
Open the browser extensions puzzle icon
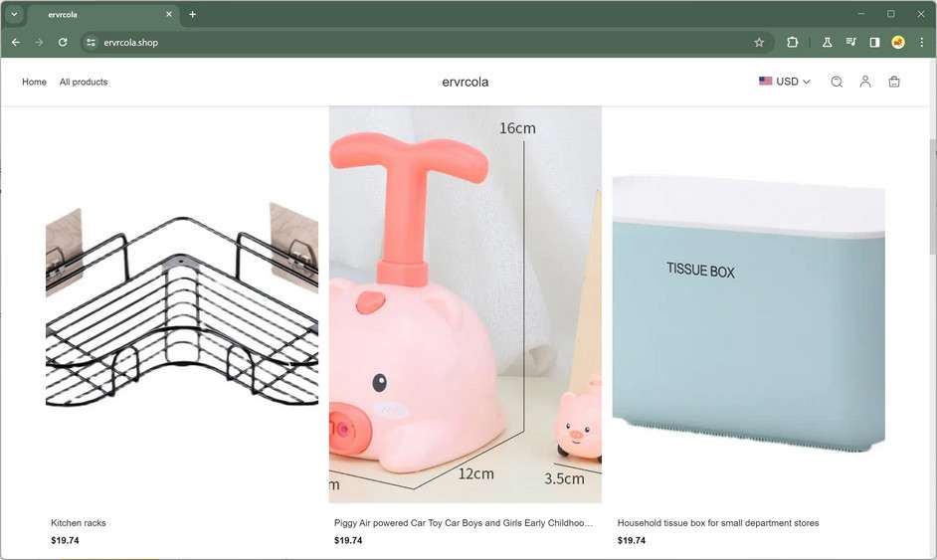793,43
